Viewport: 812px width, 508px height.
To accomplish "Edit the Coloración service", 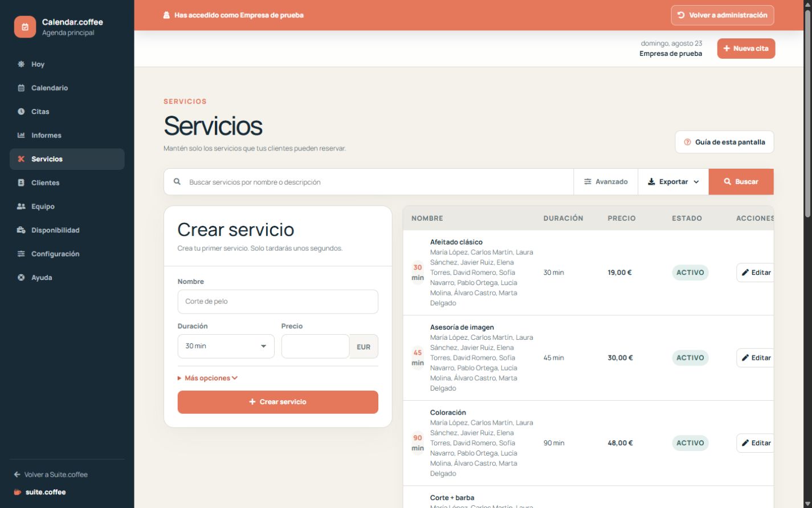I will [756, 443].
